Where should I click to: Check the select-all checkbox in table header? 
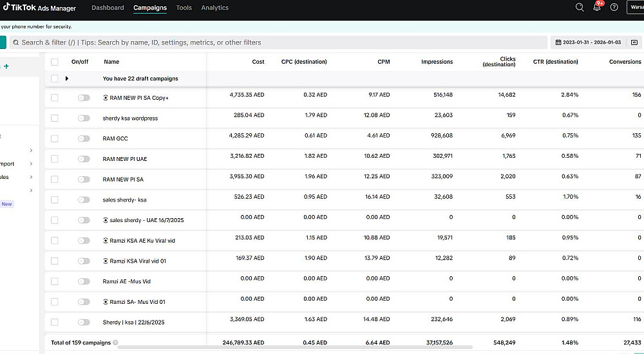pyautogui.click(x=55, y=62)
